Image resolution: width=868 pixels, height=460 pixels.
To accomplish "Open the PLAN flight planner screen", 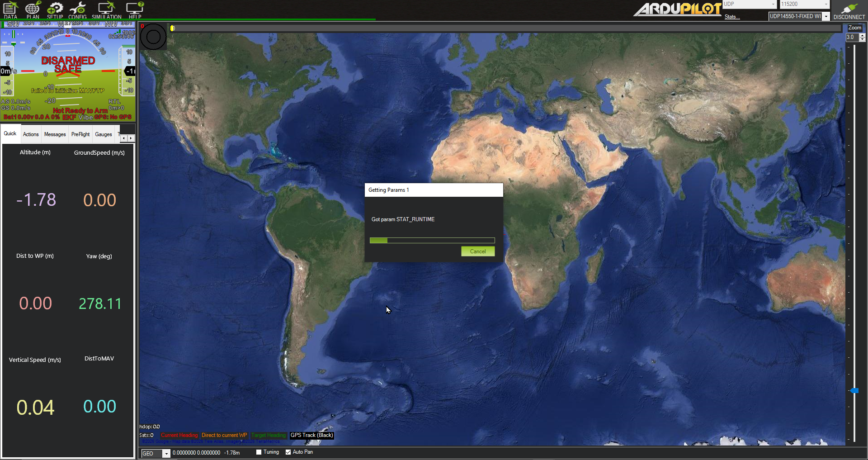I will click(x=33, y=10).
